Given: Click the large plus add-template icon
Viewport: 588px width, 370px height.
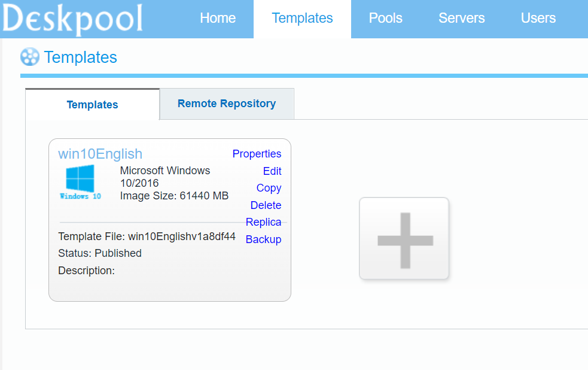Looking at the screenshot, I should pos(404,239).
